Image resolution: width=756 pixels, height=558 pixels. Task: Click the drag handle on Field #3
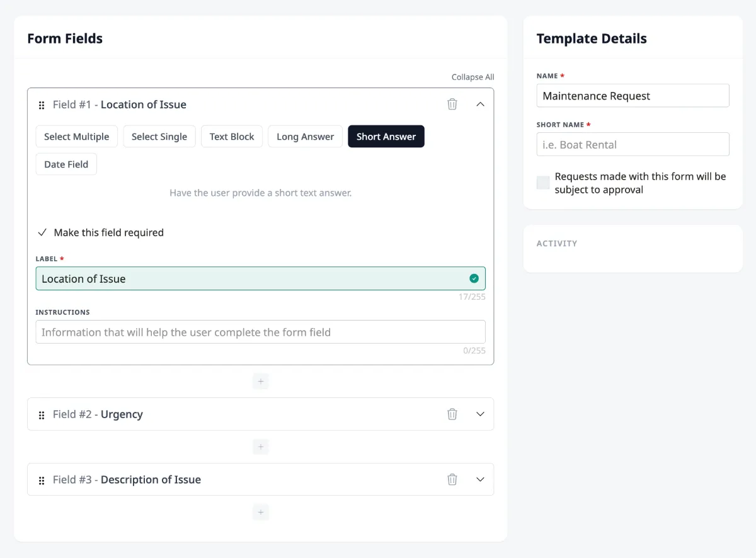point(42,479)
